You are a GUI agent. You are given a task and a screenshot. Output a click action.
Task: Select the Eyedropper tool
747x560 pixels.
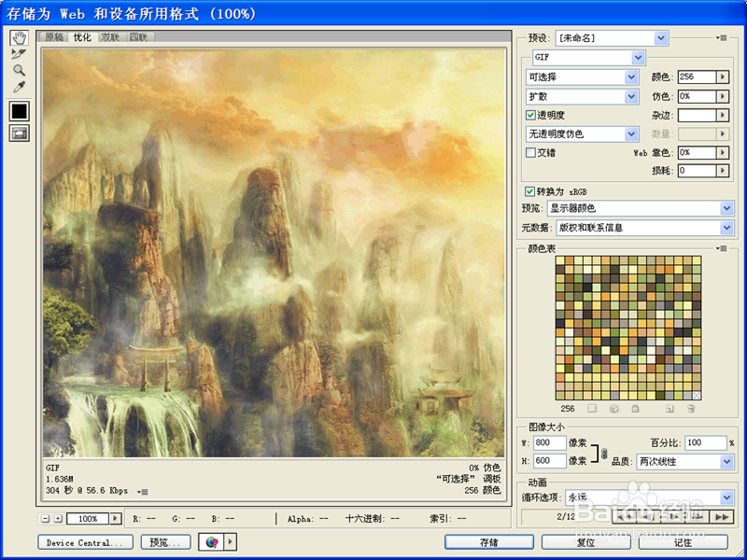(19, 87)
